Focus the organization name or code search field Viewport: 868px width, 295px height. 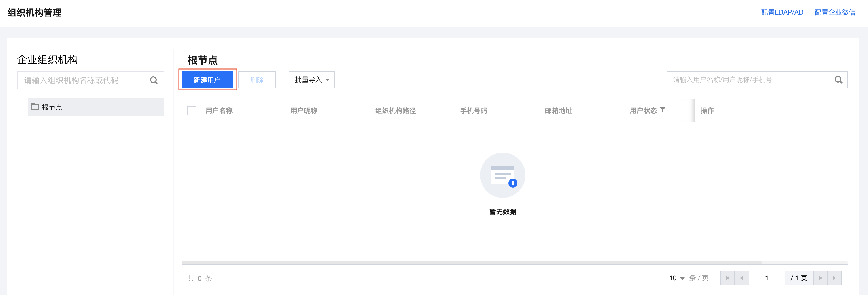click(x=90, y=80)
